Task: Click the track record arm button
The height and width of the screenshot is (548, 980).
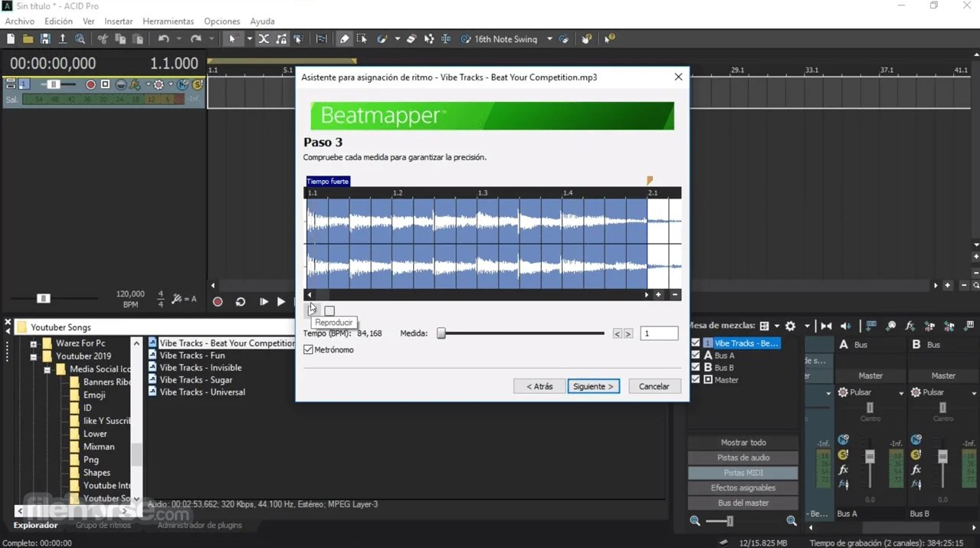Action: (x=91, y=84)
